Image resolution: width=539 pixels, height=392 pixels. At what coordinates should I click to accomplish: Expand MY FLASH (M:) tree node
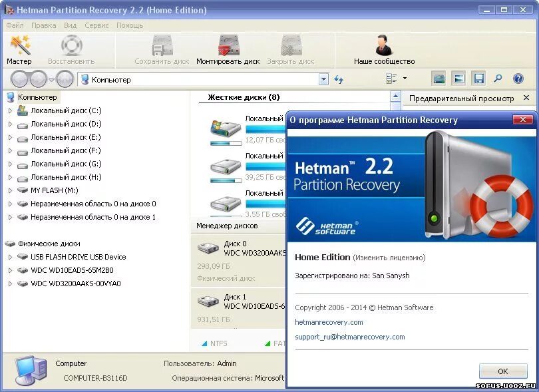coord(10,190)
